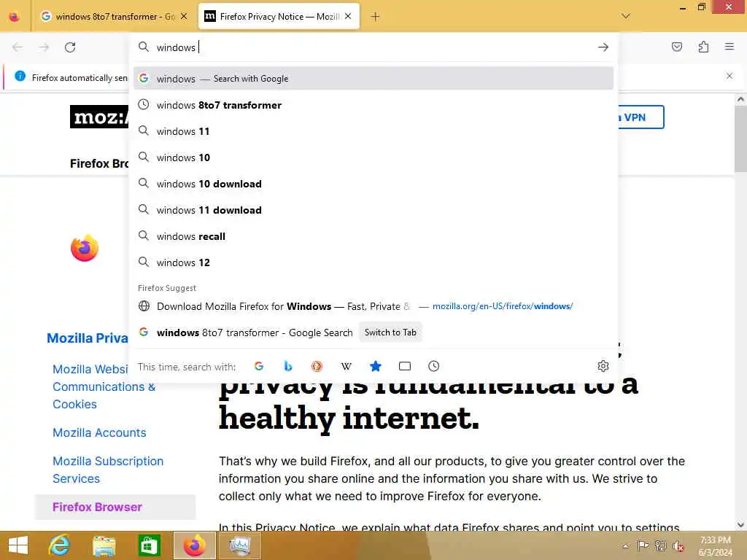
Task: Select 'windows — Search with Google' suggestion
Action: [x=373, y=79]
